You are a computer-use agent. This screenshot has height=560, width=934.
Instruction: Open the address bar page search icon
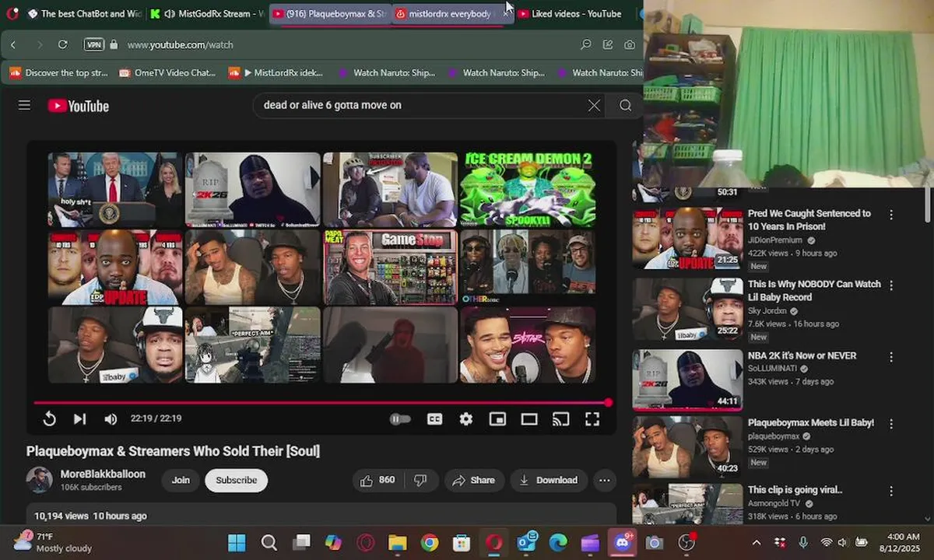click(586, 44)
